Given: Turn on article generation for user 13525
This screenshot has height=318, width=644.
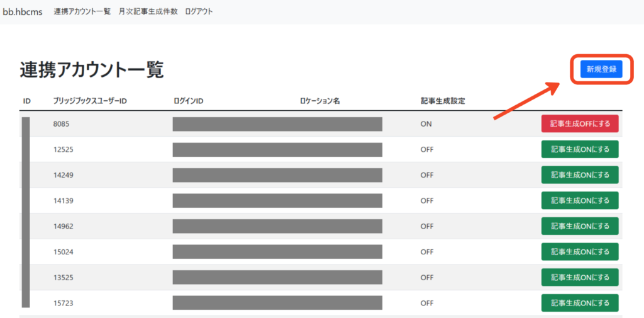Looking at the screenshot, I should coord(579,277).
